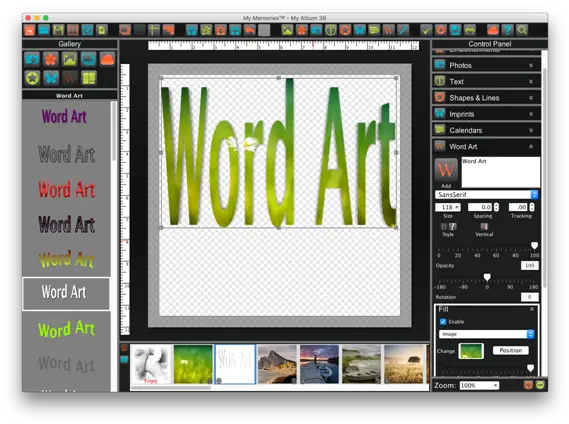The width and height of the screenshot is (569, 424).
Task: Open the green calendar grid gallery category
Action: (x=89, y=78)
